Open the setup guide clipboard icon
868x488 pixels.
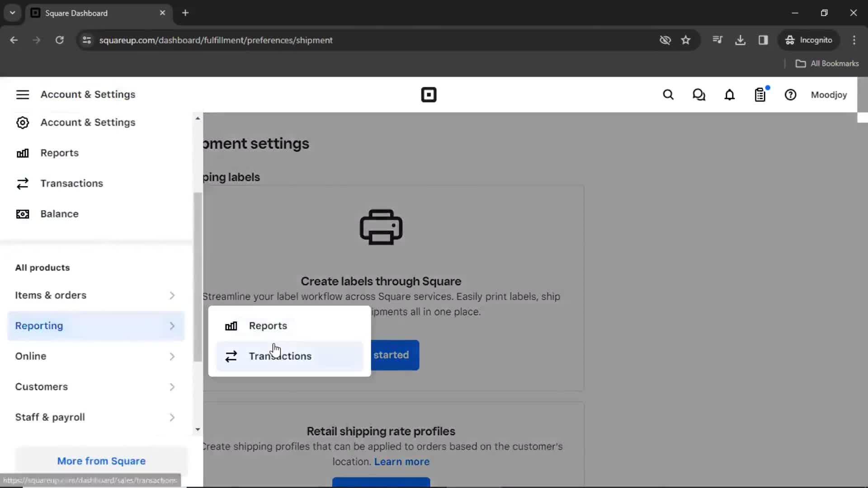pyautogui.click(x=760, y=95)
